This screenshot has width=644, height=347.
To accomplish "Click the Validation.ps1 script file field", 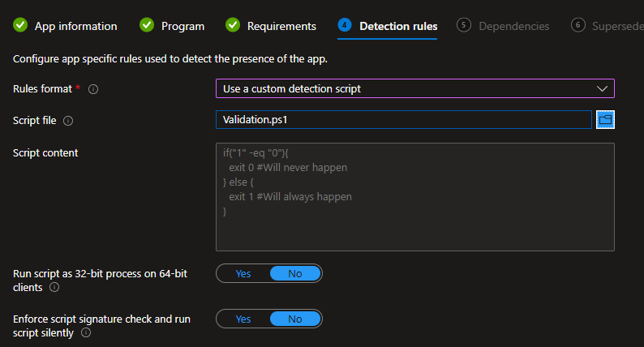I will [403, 120].
